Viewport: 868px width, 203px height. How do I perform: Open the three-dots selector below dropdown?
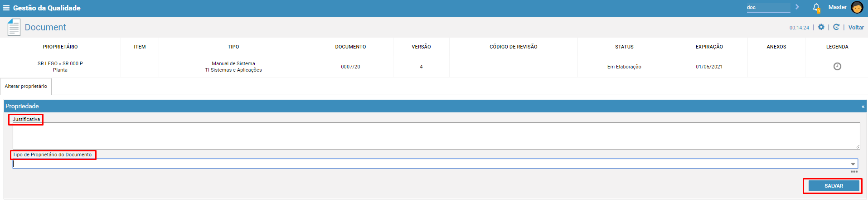(854, 172)
